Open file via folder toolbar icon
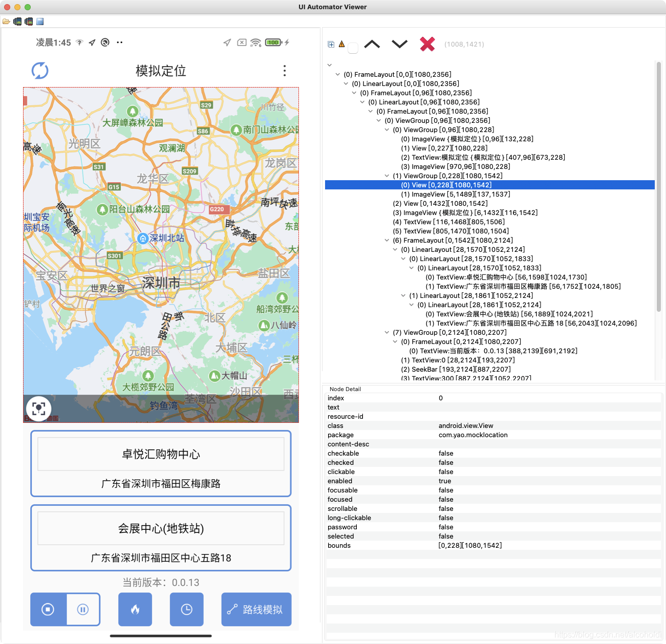The height and width of the screenshot is (644, 666). (6, 22)
